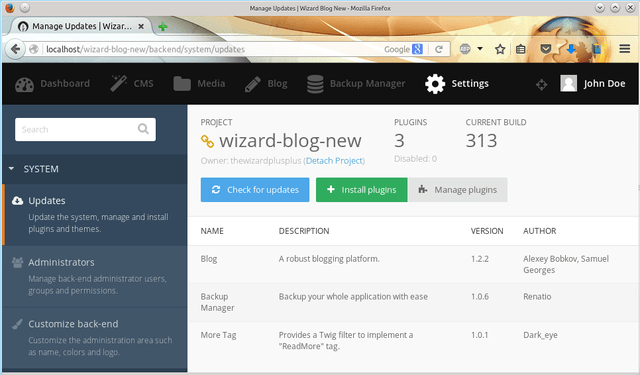Click the VERSION column header
Image resolution: width=640 pixels, height=375 pixels.
pos(487,231)
